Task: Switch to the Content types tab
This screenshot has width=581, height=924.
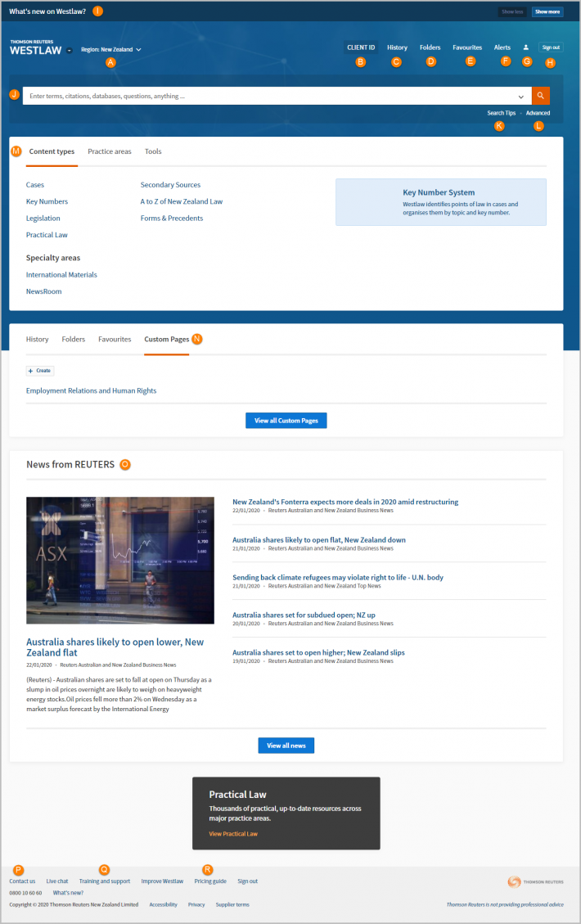Action: click(x=52, y=151)
